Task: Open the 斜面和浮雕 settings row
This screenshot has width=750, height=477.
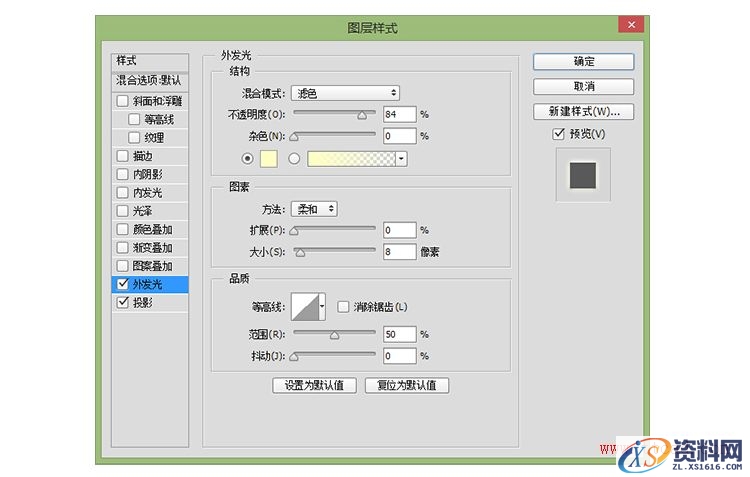Action: pos(150,101)
